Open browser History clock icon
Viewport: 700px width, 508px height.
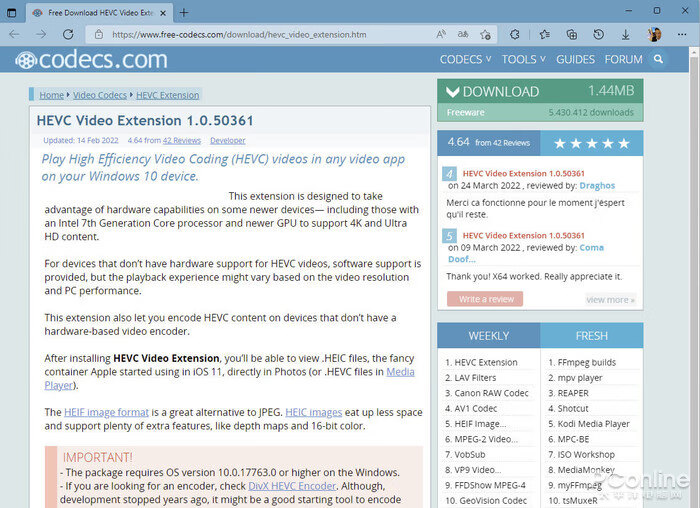(599, 34)
